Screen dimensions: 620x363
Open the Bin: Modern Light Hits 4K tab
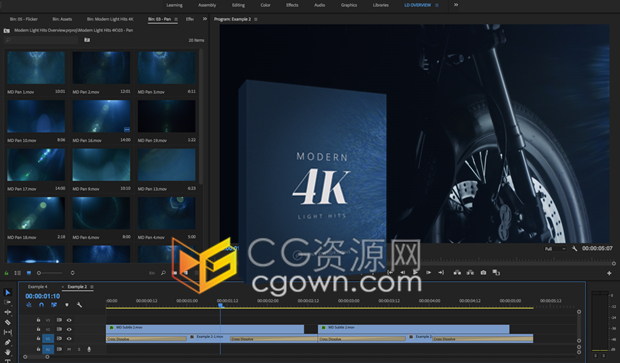click(x=110, y=19)
